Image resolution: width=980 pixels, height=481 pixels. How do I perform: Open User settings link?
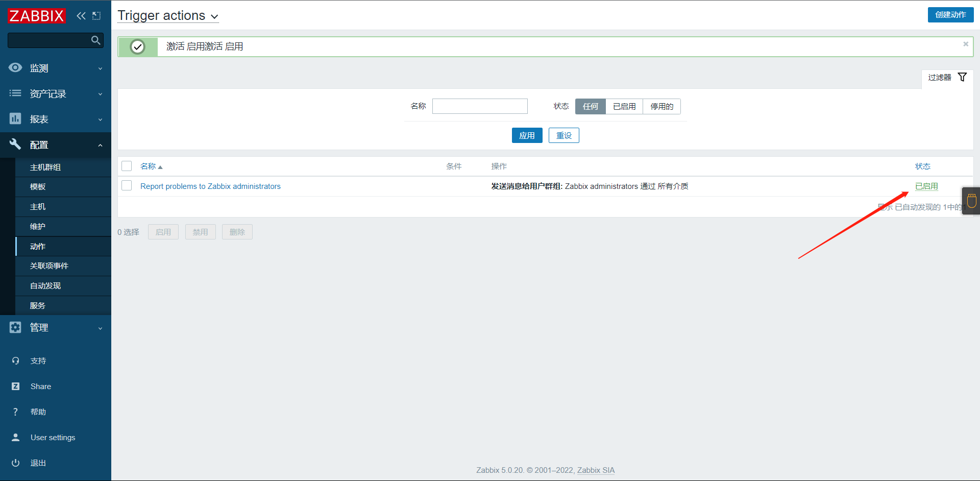tap(53, 438)
